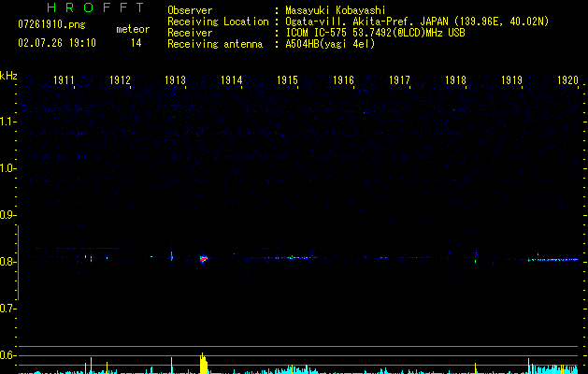Screen dimensions: 588x374
Task: Click the date stamp 02.07.26 19:10
Action: click(57, 43)
